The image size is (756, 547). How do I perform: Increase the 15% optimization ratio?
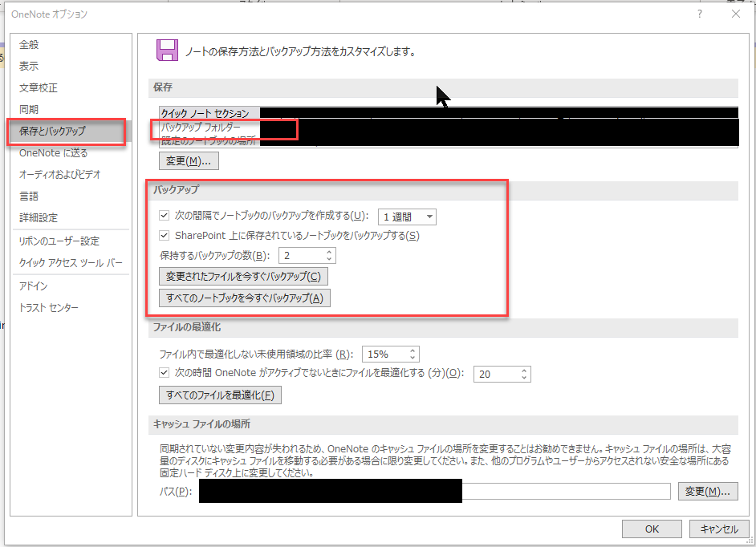(413, 350)
